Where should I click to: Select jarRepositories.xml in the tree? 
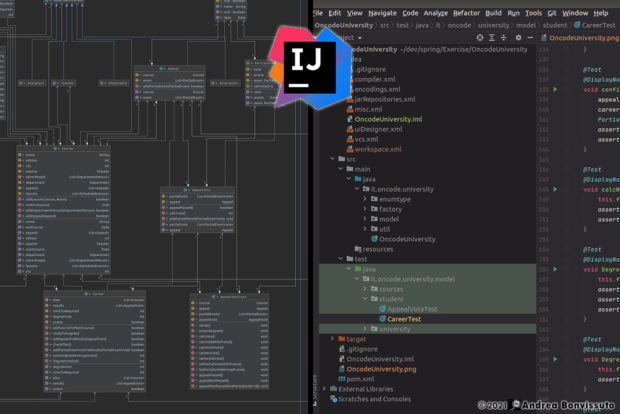[385, 99]
